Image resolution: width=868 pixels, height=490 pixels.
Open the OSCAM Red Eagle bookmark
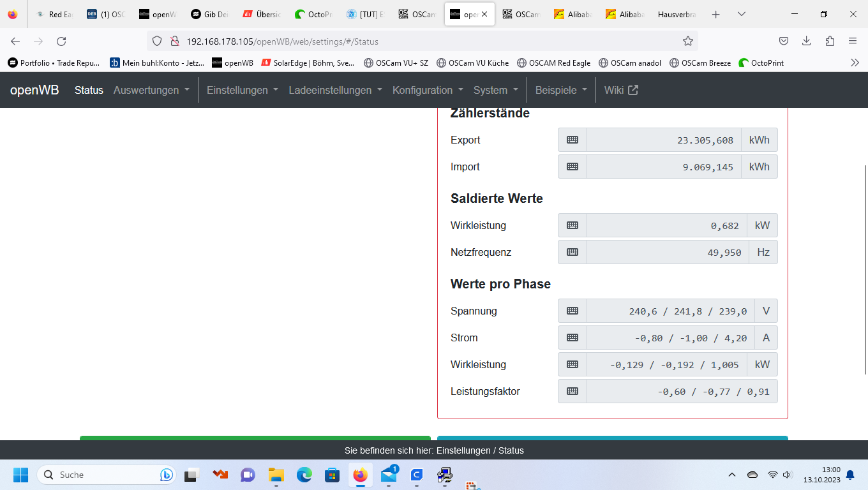(554, 63)
